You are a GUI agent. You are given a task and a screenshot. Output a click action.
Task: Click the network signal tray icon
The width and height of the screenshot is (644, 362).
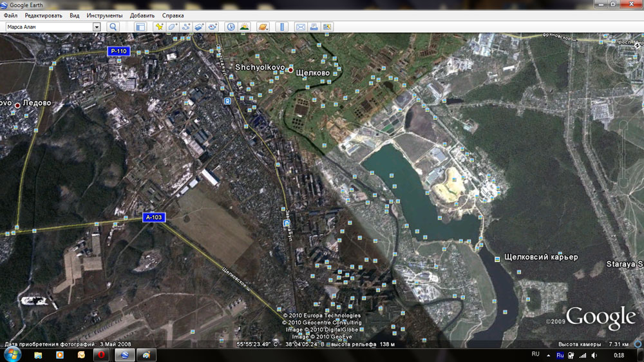(x=582, y=356)
